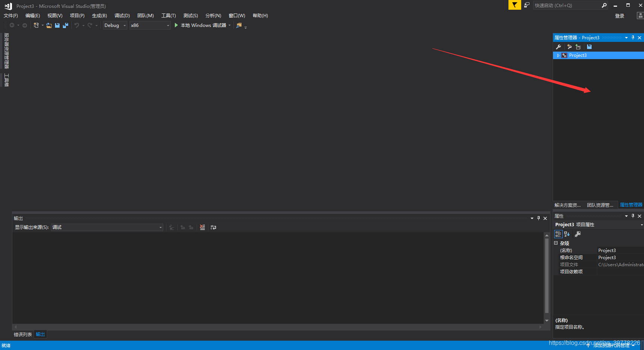
Task: Open the x86 platform dropdown
Action: pos(150,25)
